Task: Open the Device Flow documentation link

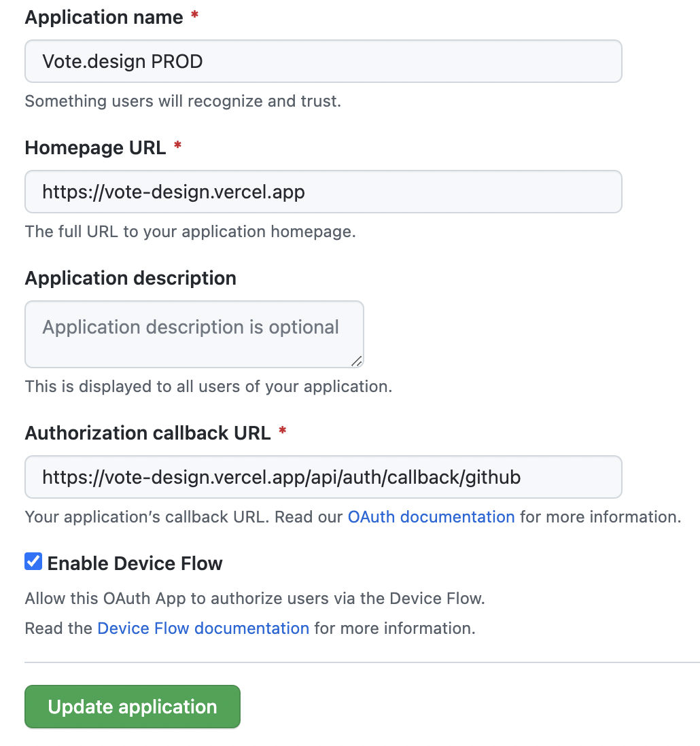Action: [x=203, y=628]
